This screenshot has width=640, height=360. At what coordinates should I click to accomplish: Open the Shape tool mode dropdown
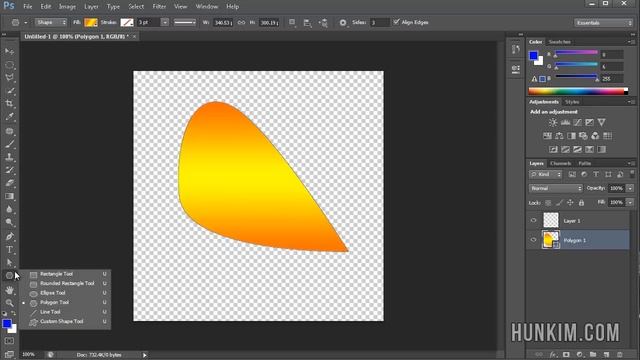tap(51, 22)
